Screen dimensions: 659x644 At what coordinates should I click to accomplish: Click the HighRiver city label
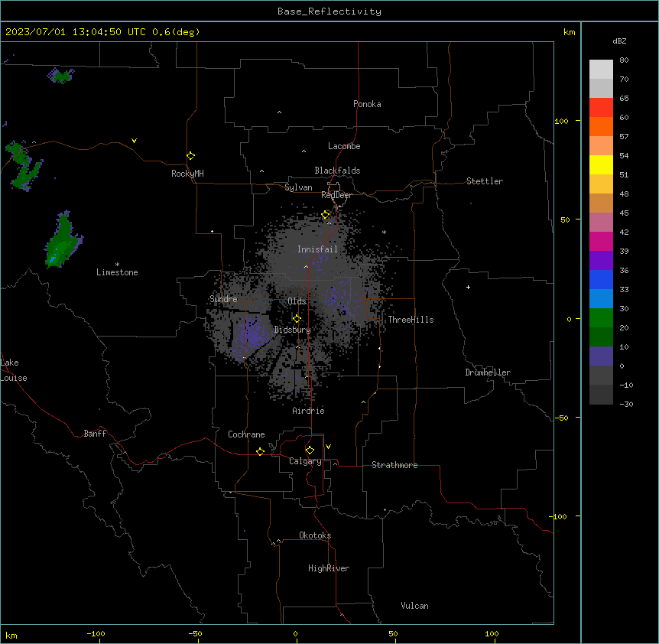(329, 568)
